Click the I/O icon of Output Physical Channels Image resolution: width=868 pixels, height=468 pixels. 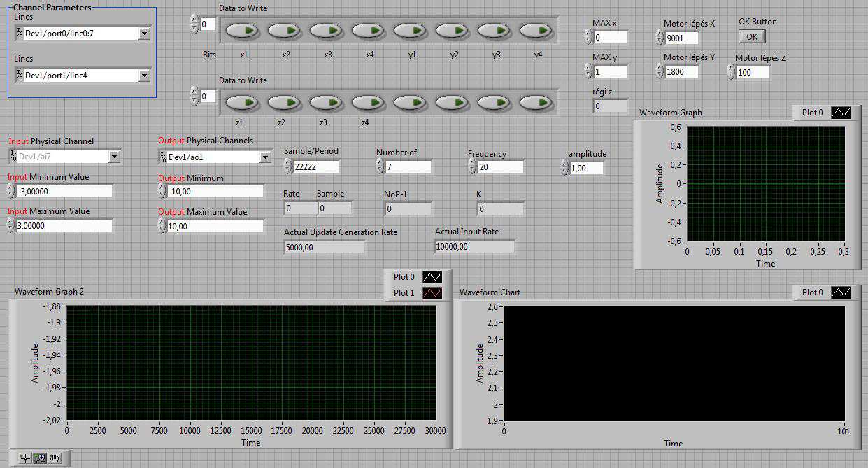[163, 157]
